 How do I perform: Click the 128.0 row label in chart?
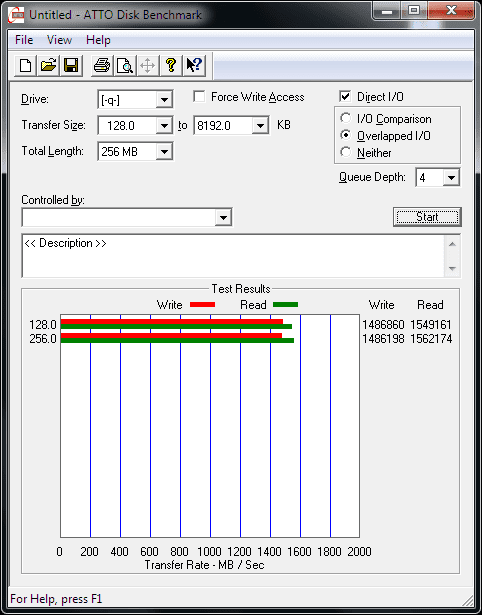(x=43, y=325)
